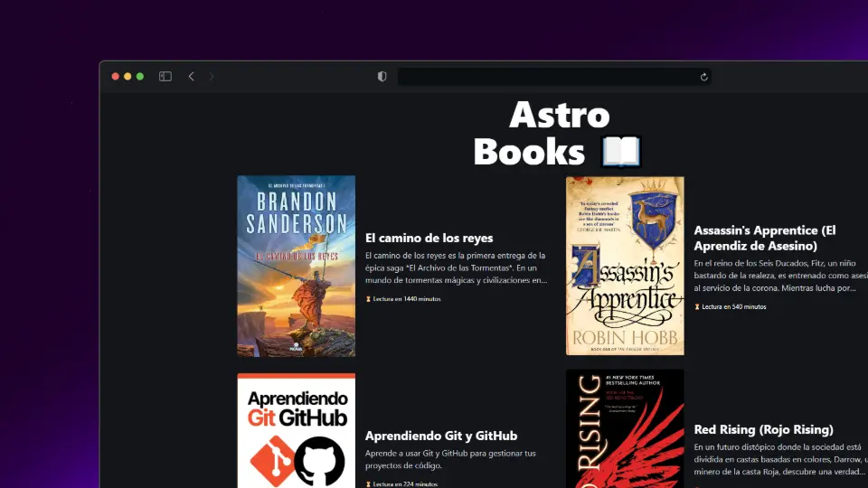Toggle the browser sidebar icon
The width and height of the screenshot is (868, 488).
tap(165, 76)
